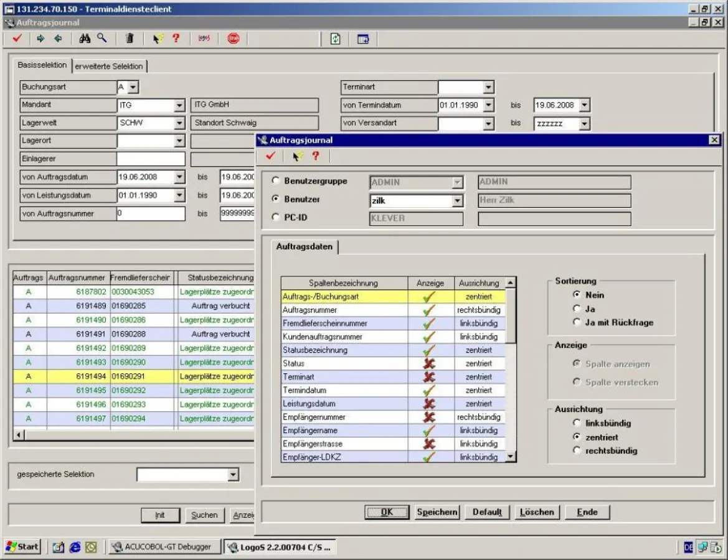The image size is (728, 560).
Task: Open the Lagerwelt dropdown showing SCHW
Action: (179, 123)
